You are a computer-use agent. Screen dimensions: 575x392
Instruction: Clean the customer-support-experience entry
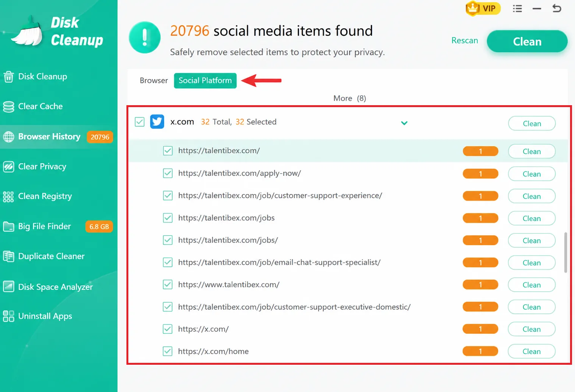(531, 196)
